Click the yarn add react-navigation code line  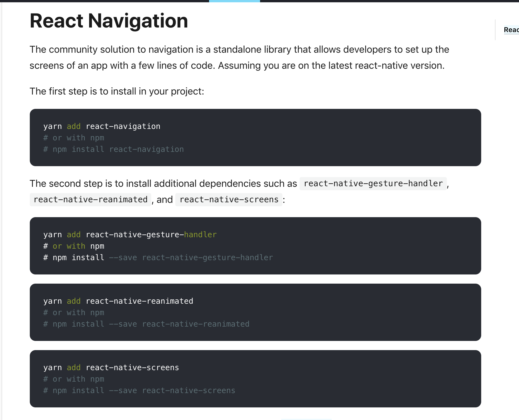click(102, 126)
